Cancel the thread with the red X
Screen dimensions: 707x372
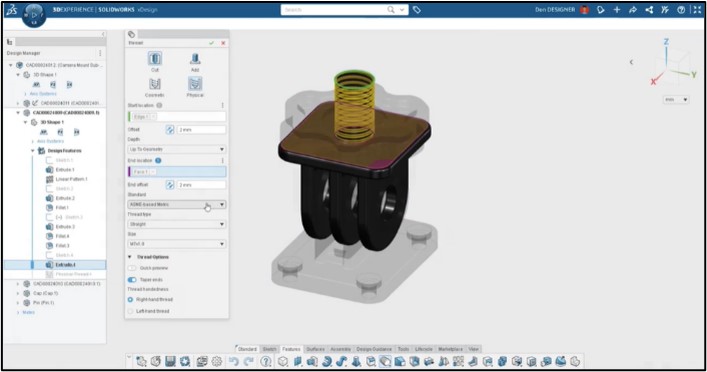click(223, 43)
